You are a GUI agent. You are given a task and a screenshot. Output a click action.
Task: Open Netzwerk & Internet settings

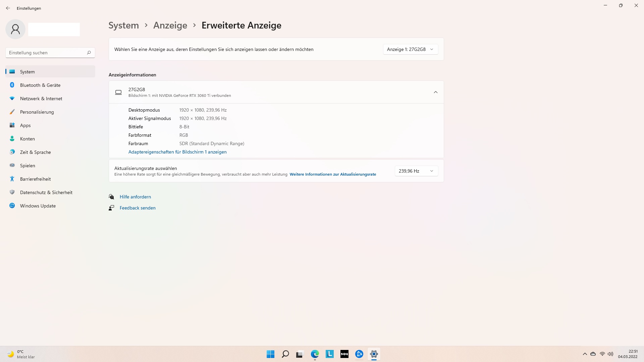41,99
